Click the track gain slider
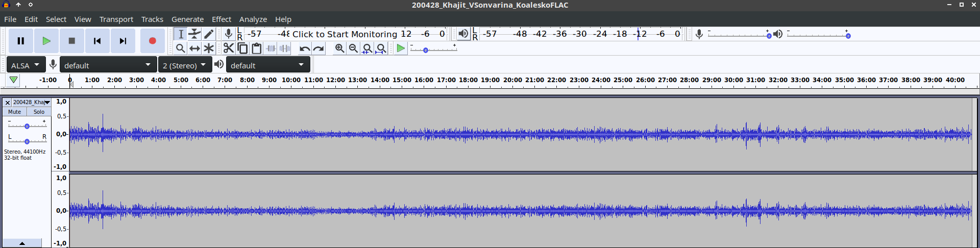 pos(27,126)
